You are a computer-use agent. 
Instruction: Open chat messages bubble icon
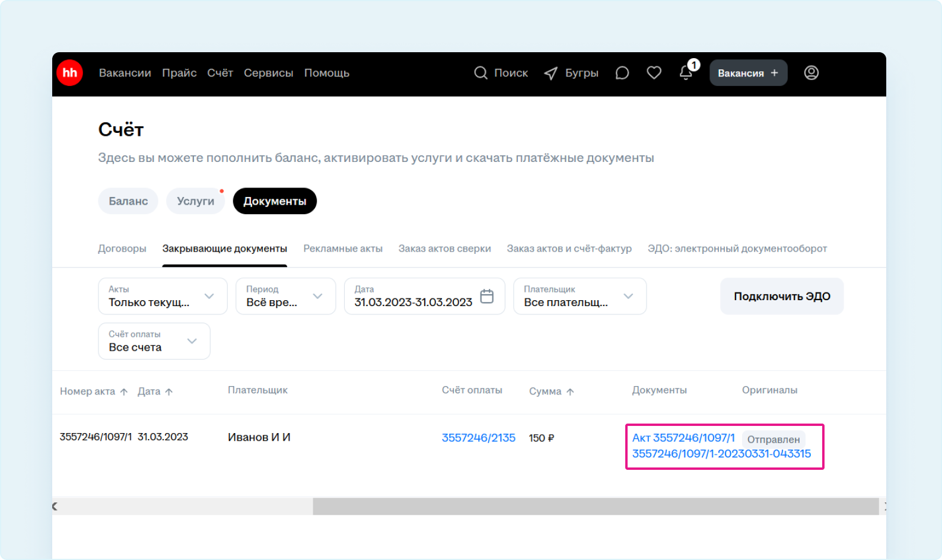622,73
